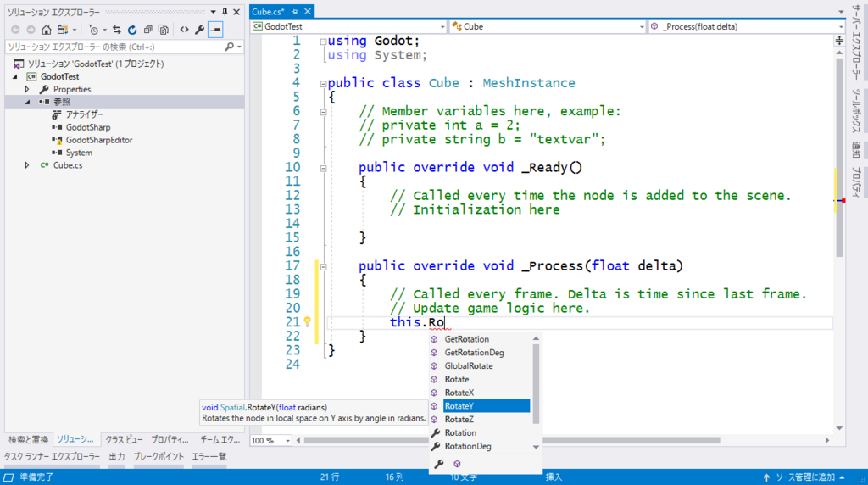Select the System reference
This screenshot has height=485, width=868.
79,153
